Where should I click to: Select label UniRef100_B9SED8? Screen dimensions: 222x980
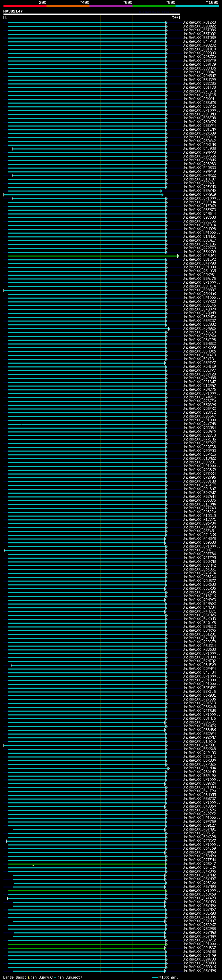tap(199, 118)
